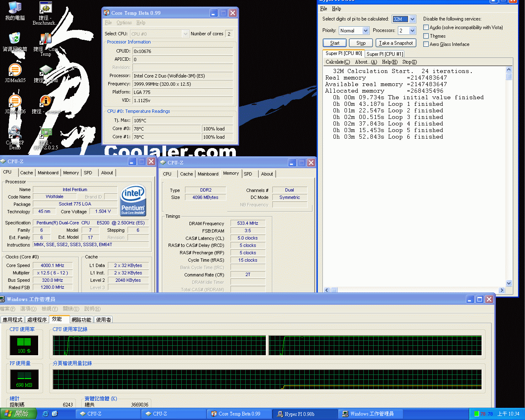525x420 pixels.
Task: Activate Hyper PI 0.98b taskbar button
Action: point(305,414)
